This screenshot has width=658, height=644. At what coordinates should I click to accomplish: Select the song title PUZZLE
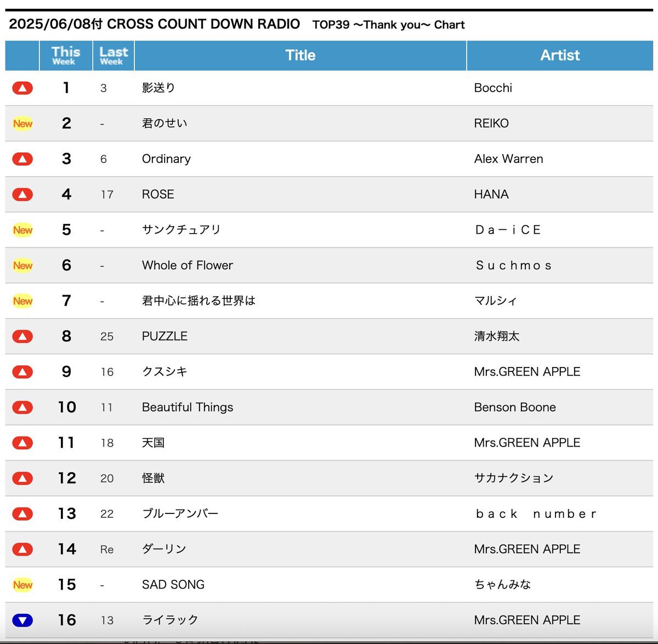coord(164,336)
